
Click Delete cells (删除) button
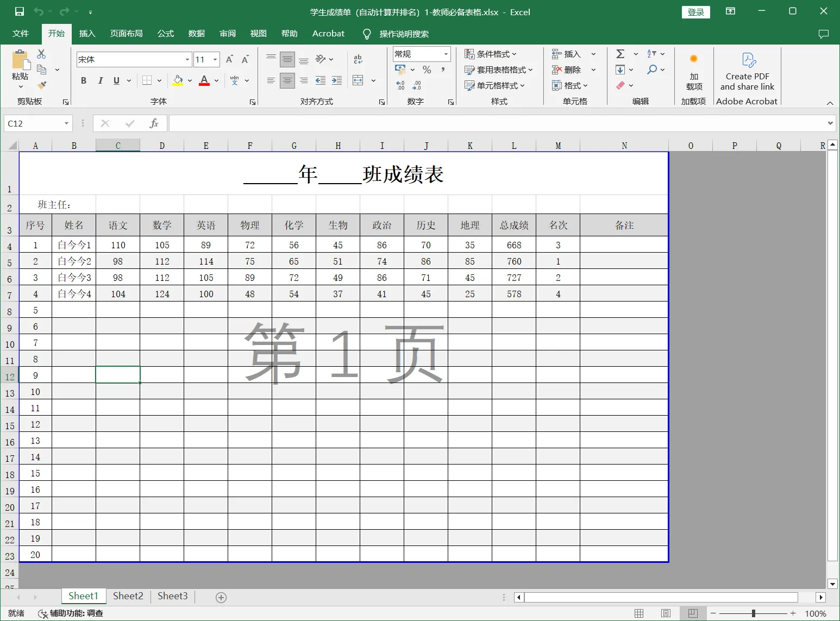567,70
